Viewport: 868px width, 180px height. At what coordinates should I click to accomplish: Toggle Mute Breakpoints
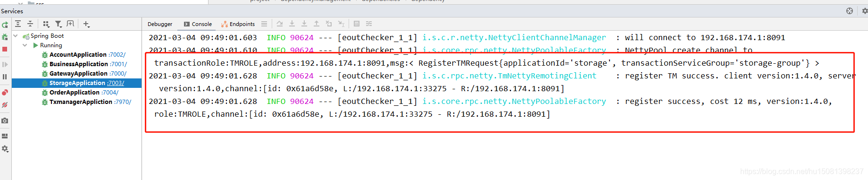click(5, 105)
